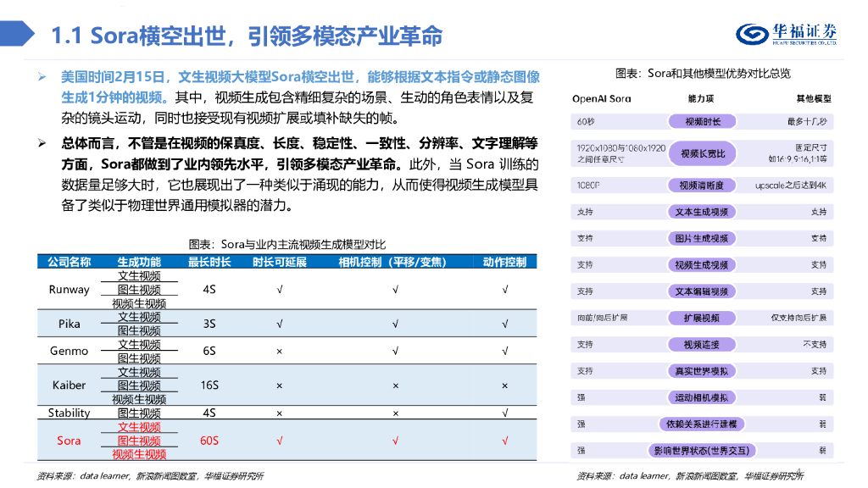Select the slide title '1.1 Sora横空出世'
Viewport: 868px width, 488px height.
pos(138,36)
